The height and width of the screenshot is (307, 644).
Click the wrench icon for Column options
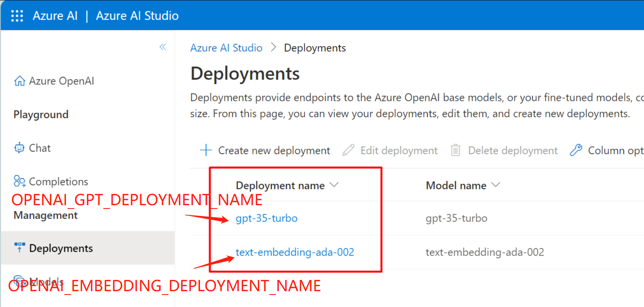point(576,150)
